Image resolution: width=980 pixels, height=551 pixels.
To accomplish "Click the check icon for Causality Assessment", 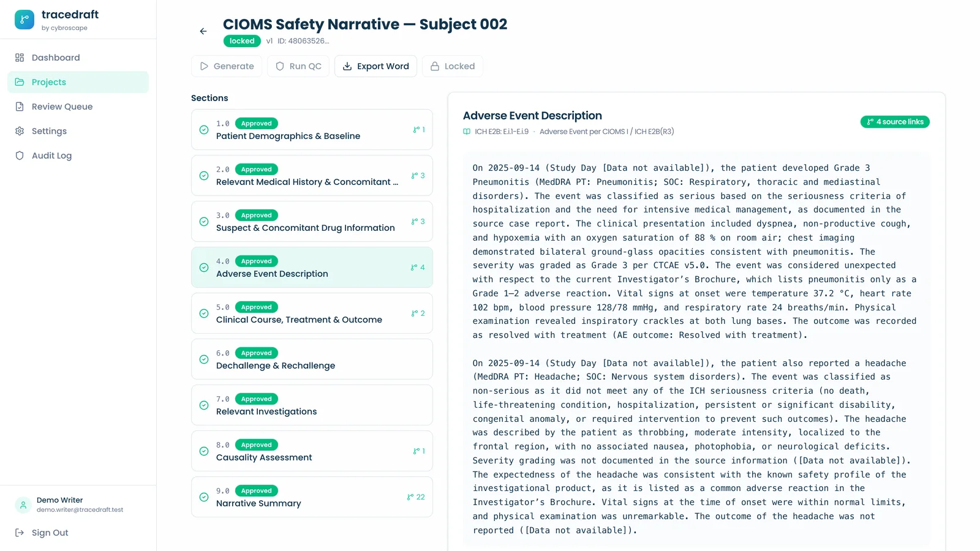I will 204,451.
